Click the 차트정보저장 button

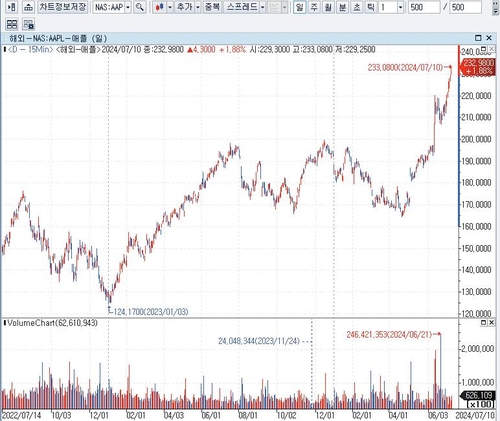coord(63,7)
